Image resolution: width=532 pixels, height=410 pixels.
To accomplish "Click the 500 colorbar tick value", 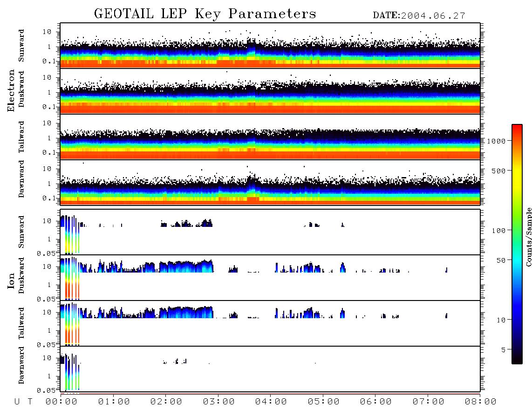I will 498,171.
